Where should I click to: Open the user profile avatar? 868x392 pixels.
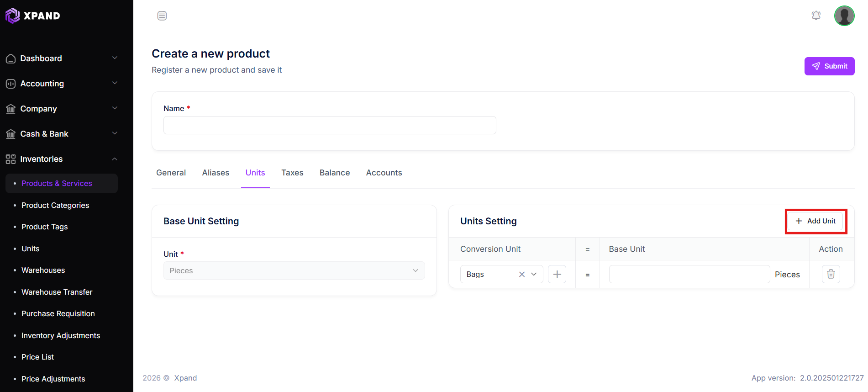(844, 16)
